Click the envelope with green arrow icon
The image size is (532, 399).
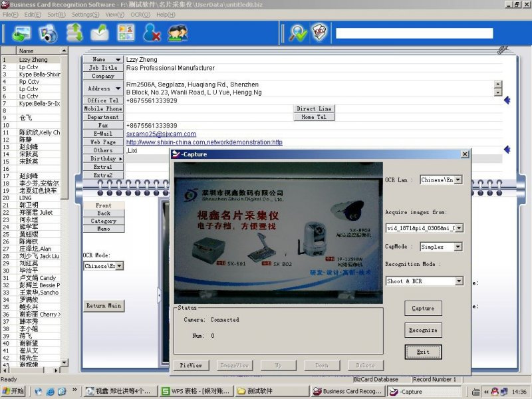[100, 33]
